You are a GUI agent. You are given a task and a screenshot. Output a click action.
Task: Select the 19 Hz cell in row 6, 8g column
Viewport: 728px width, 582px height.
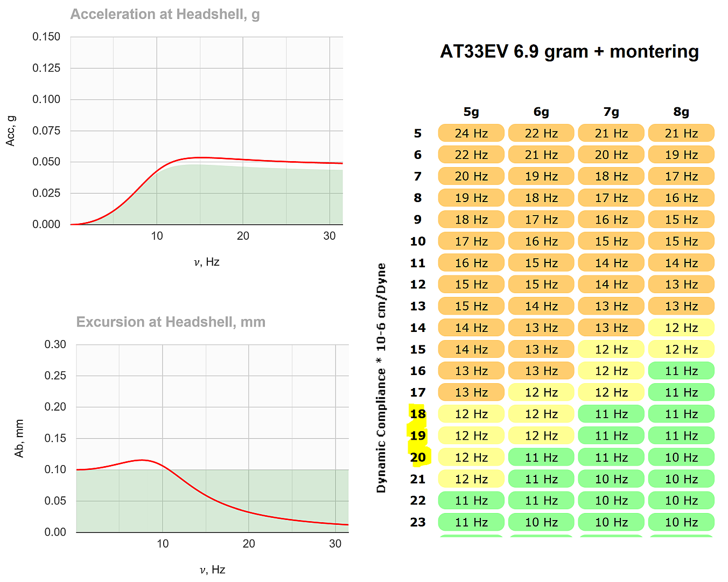(x=681, y=155)
